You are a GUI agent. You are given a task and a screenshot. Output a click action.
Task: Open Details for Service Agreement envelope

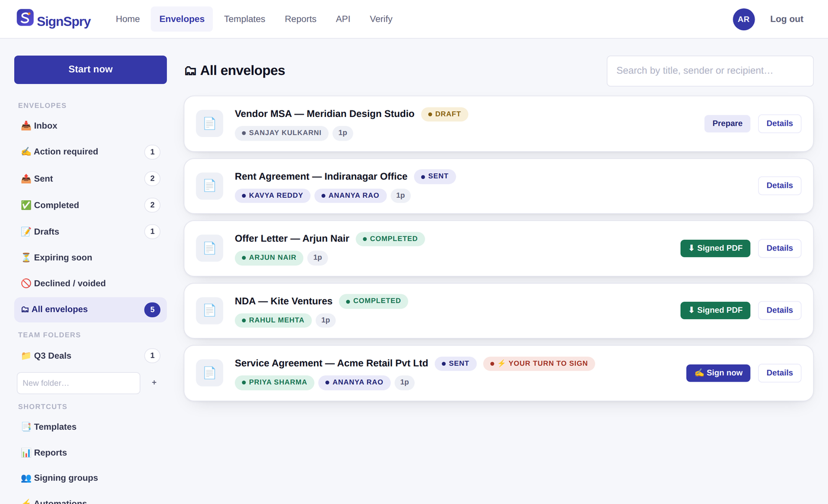(x=780, y=373)
